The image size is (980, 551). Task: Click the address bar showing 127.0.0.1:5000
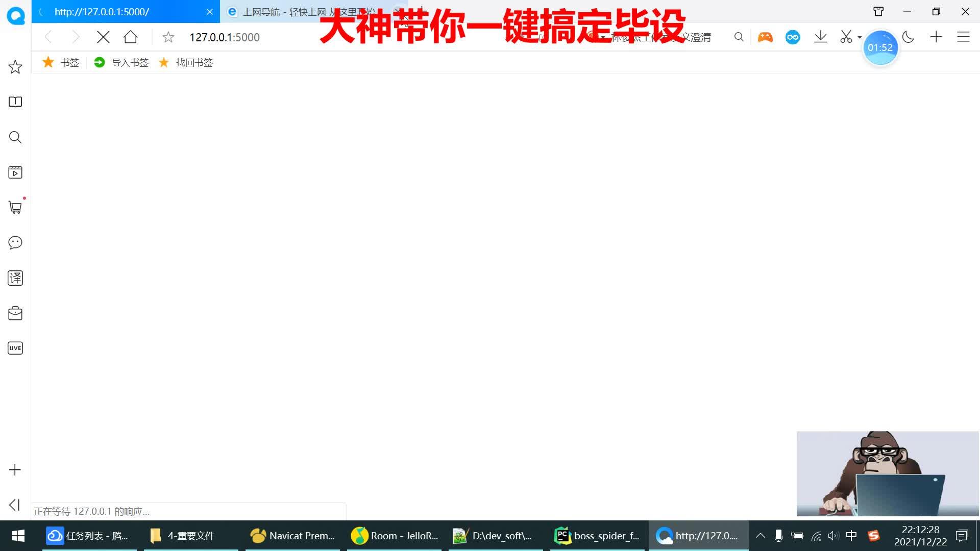[x=225, y=37]
